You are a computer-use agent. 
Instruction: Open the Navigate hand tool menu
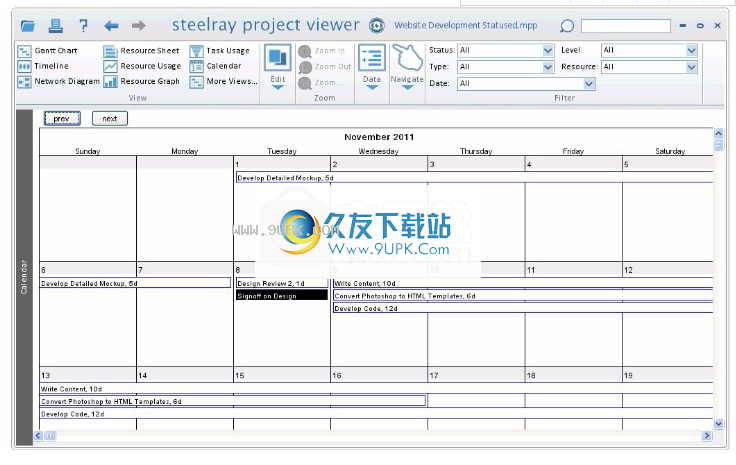[x=407, y=66]
